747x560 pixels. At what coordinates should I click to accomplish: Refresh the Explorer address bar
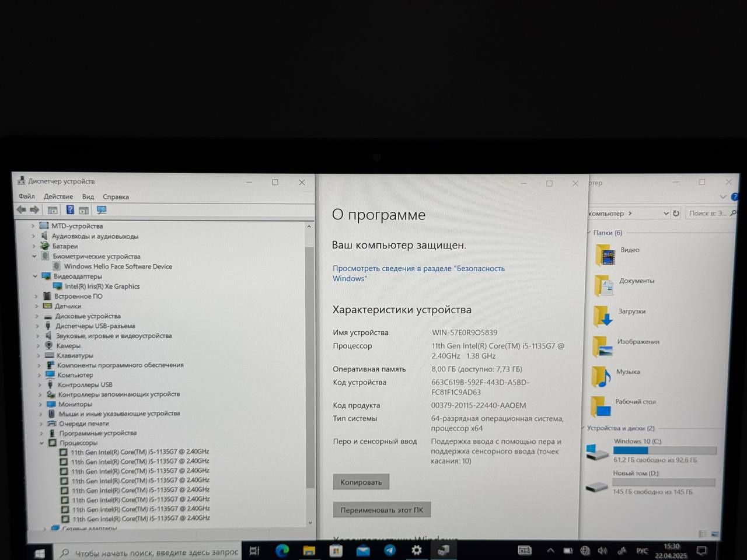676,213
